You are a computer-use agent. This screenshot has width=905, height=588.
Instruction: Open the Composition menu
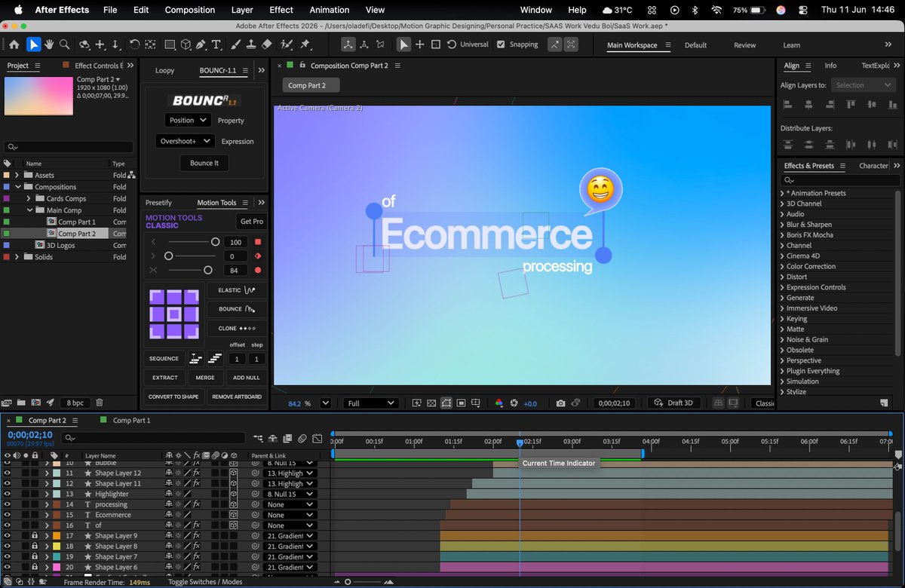click(x=190, y=10)
